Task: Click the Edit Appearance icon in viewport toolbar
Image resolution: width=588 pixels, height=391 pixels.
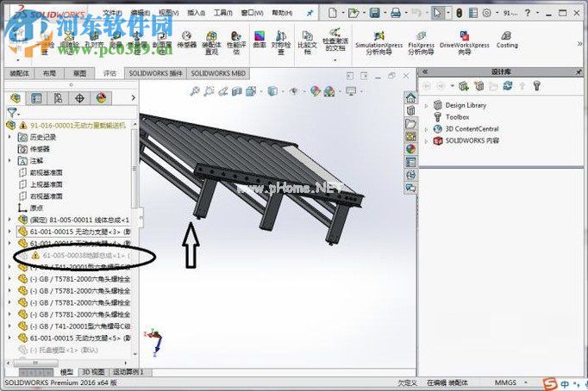Action: (315, 91)
